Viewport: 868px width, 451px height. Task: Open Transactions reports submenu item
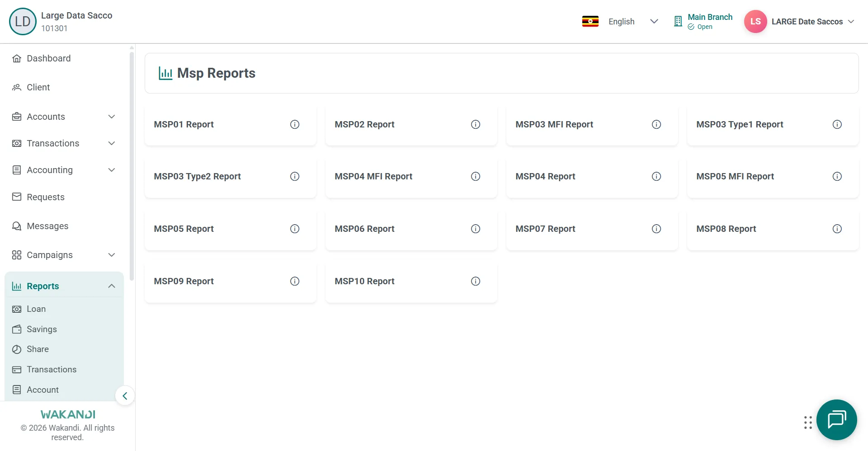(64, 370)
